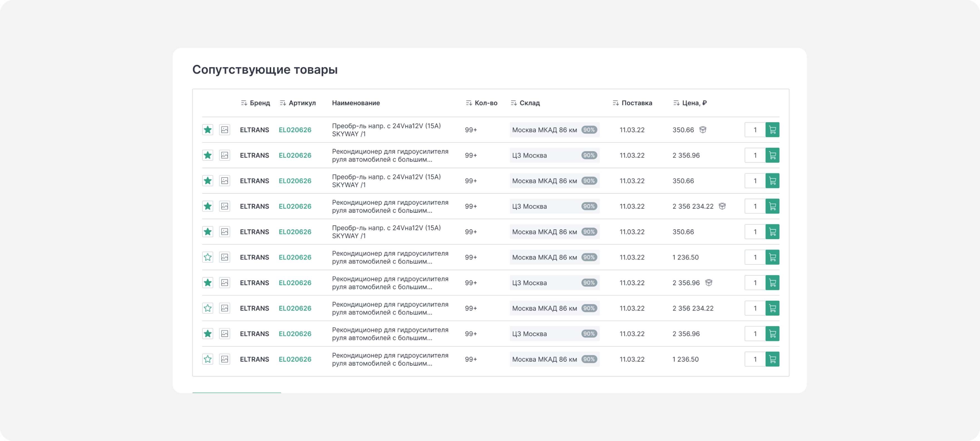Click package box icon beside price 2 356 234.22

(722, 206)
